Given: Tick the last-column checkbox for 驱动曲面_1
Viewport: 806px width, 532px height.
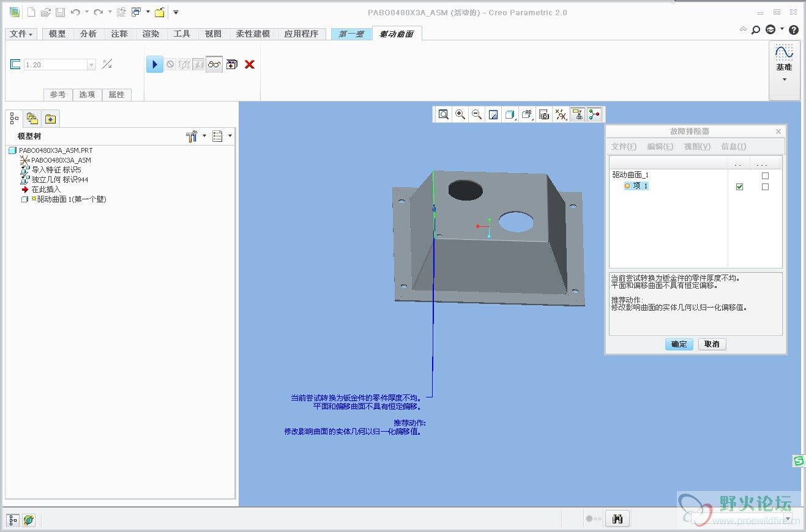Looking at the screenshot, I should (765, 175).
